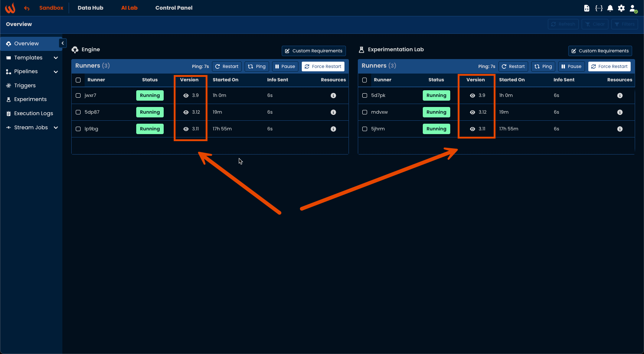Open the Control Panel tab

tap(174, 8)
